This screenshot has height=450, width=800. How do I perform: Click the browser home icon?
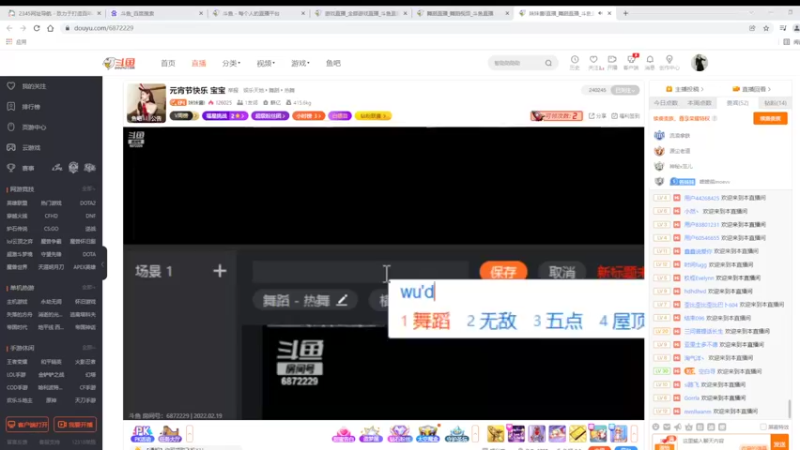point(50,28)
